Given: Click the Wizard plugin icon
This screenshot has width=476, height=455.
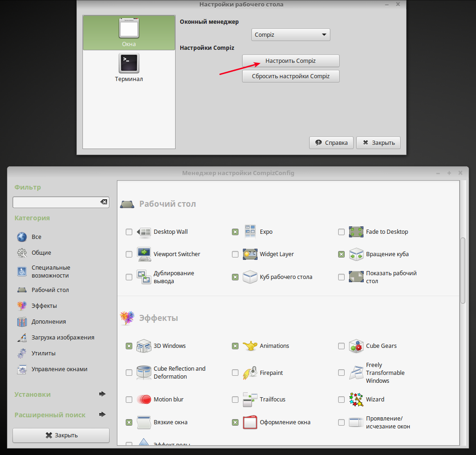Looking at the screenshot, I should (356, 400).
